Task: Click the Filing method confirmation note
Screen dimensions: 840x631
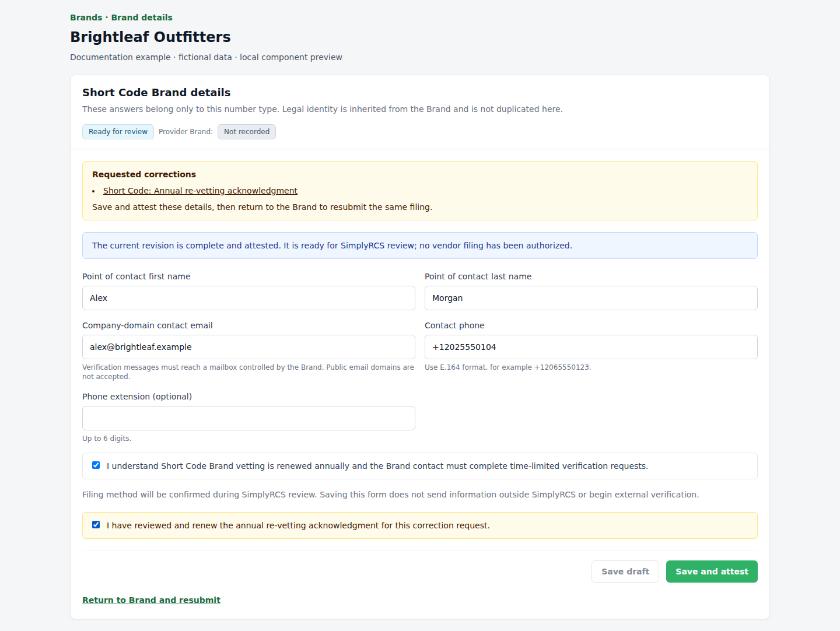Action: point(390,495)
